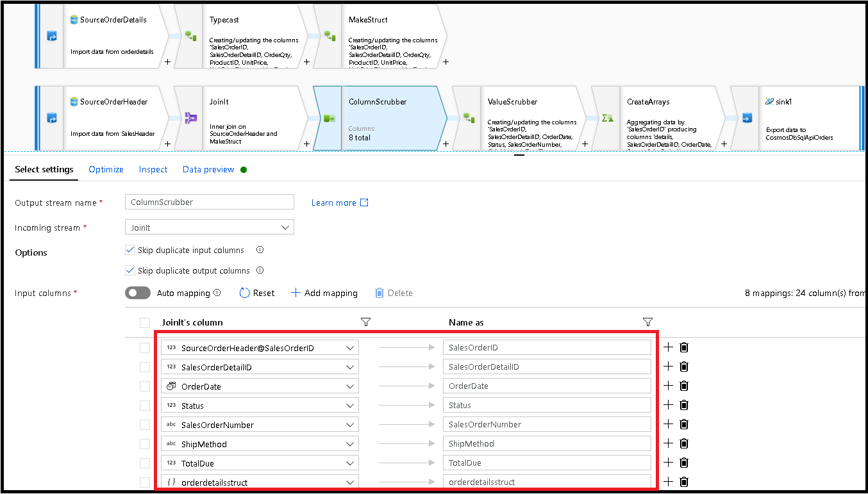Image resolution: width=868 pixels, height=494 pixels.
Task: Remove the TotalDue mapping row
Action: pyautogui.click(x=684, y=463)
